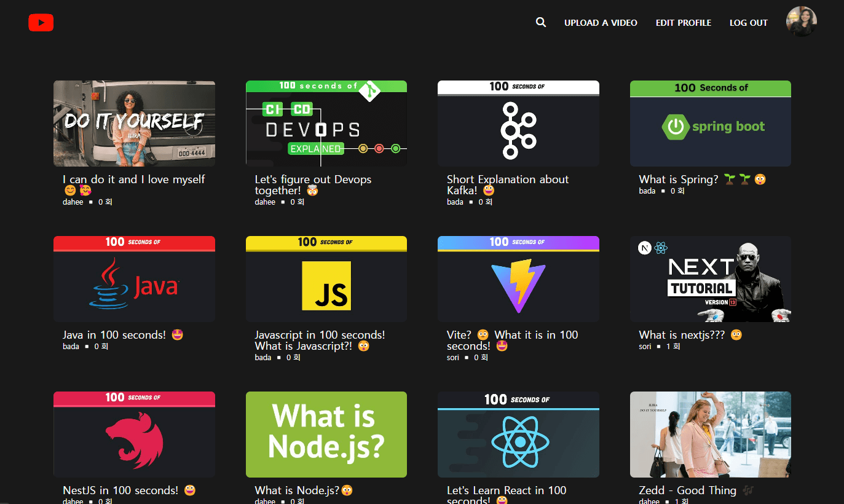Open the user profile avatar picture
This screenshot has width=844, height=504.
(x=801, y=22)
